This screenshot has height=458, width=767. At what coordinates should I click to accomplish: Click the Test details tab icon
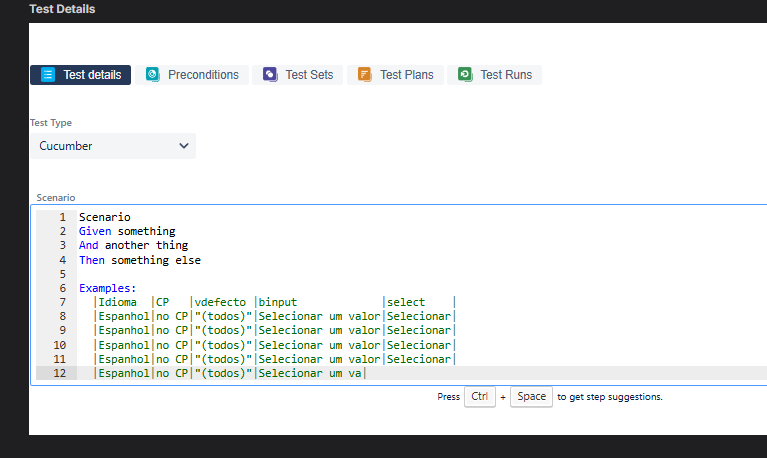(48, 75)
